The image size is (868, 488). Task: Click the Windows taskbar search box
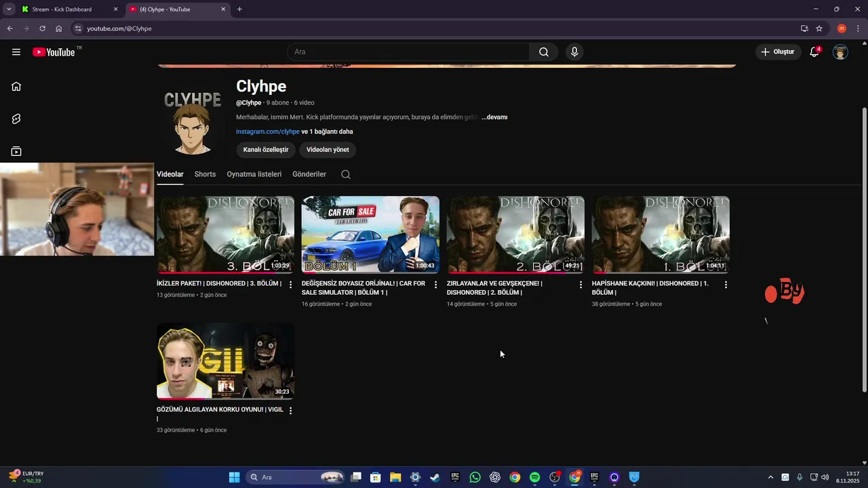pos(294,477)
